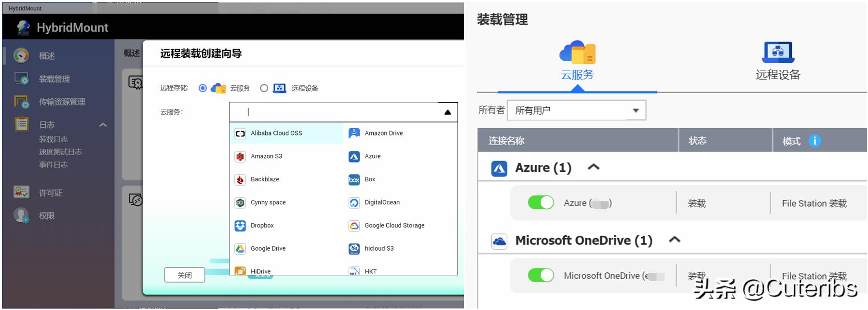Open 事件日志 in sidebar

(53, 164)
